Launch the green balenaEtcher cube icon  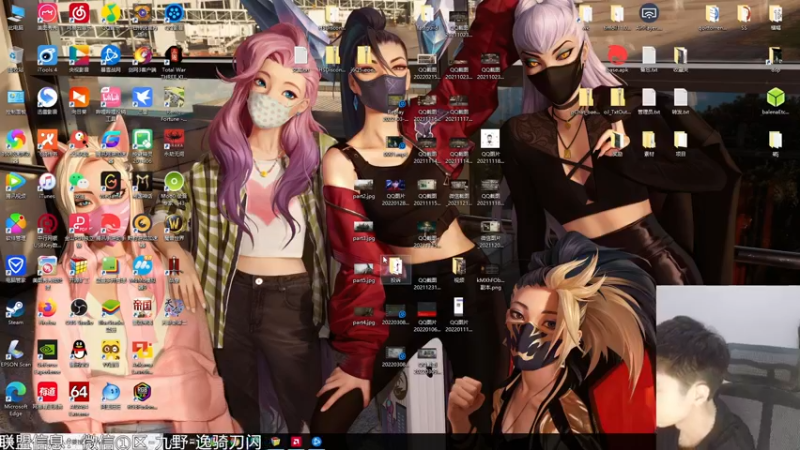tap(775, 97)
